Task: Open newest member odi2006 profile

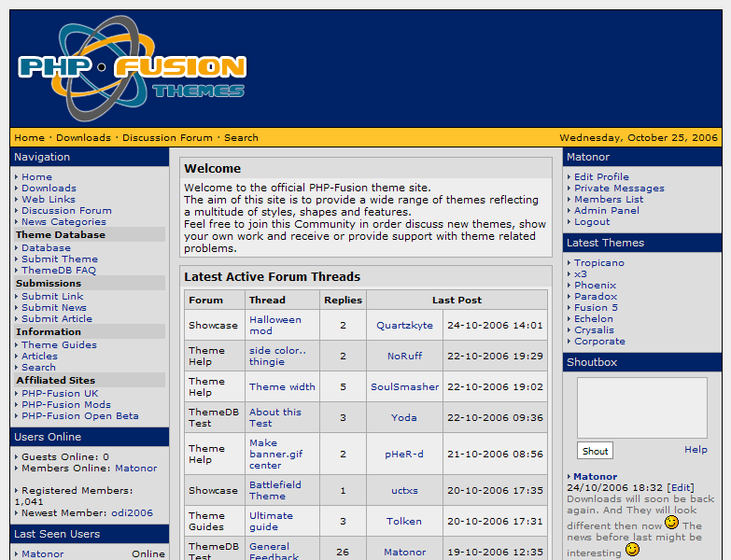Action: click(133, 513)
